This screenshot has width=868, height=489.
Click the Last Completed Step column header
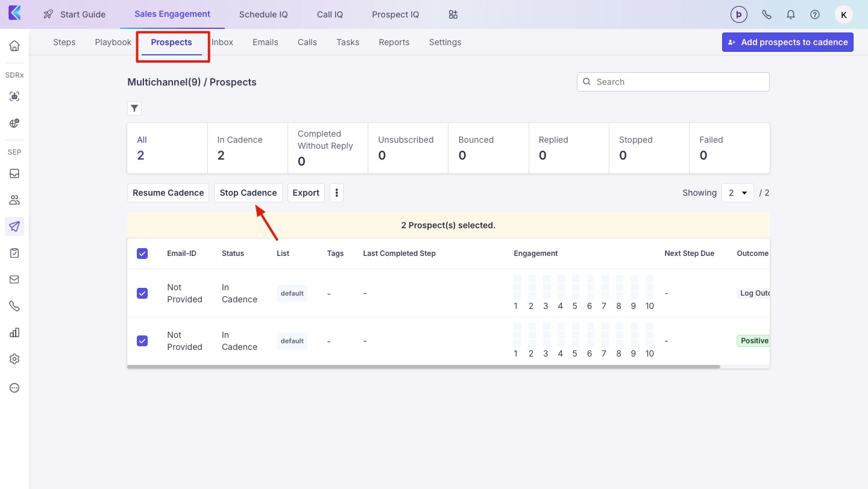pos(399,254)
